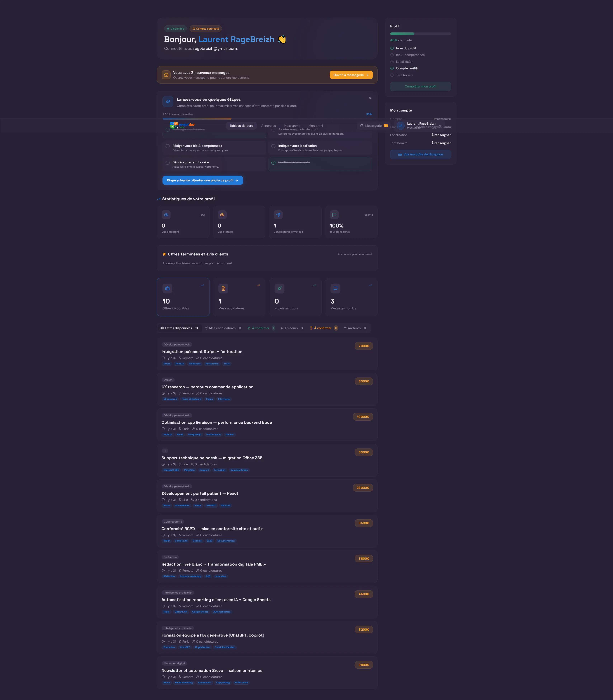Click the chat bubble icon above Taux de réponse
This screenshot has height=700, width=613.
point(334,215)
